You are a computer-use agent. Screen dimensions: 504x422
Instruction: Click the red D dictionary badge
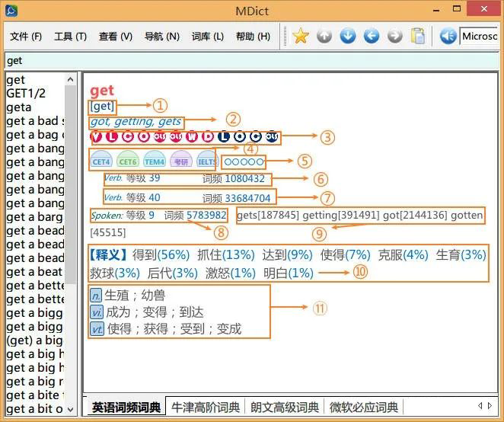[x=208, y=136]
